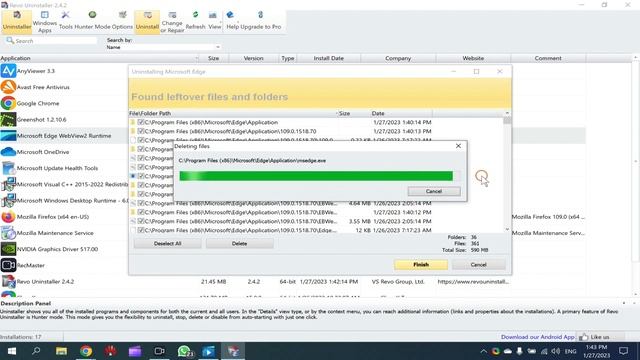Select the Greenshot 1.2.10.6 icon
640x360 pixels.
point(8,120)
